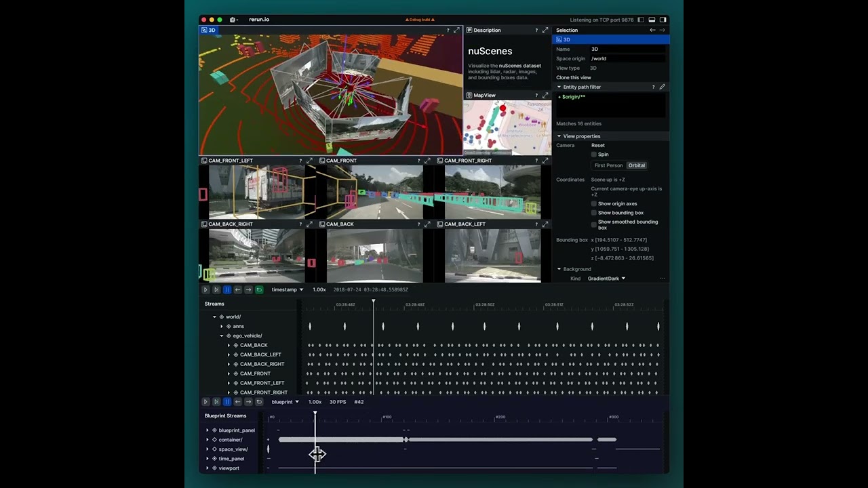This screenshot has width=868, height=488.
Task: Maximize the CAM_BACK_LEFT view
Action: click(545, 224)
